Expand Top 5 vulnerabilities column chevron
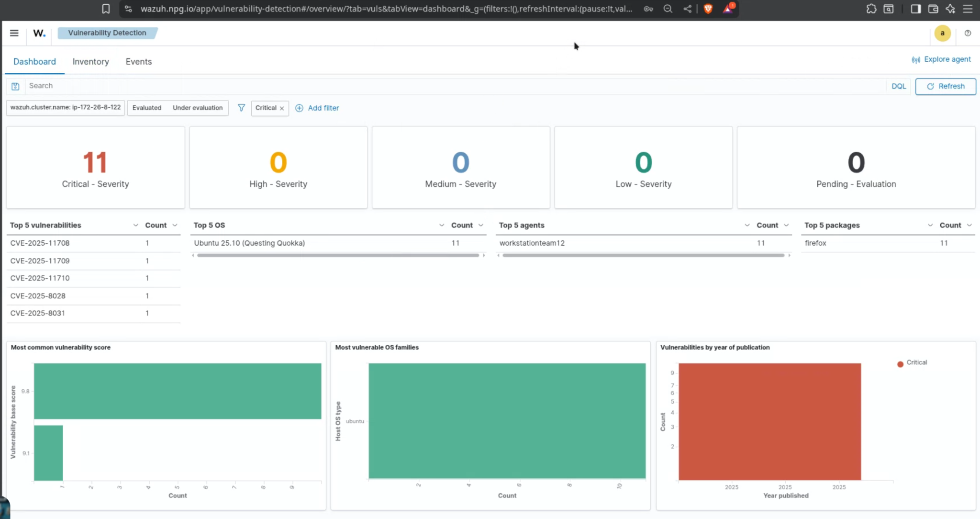980x519 pixels. tap(135, 225)
